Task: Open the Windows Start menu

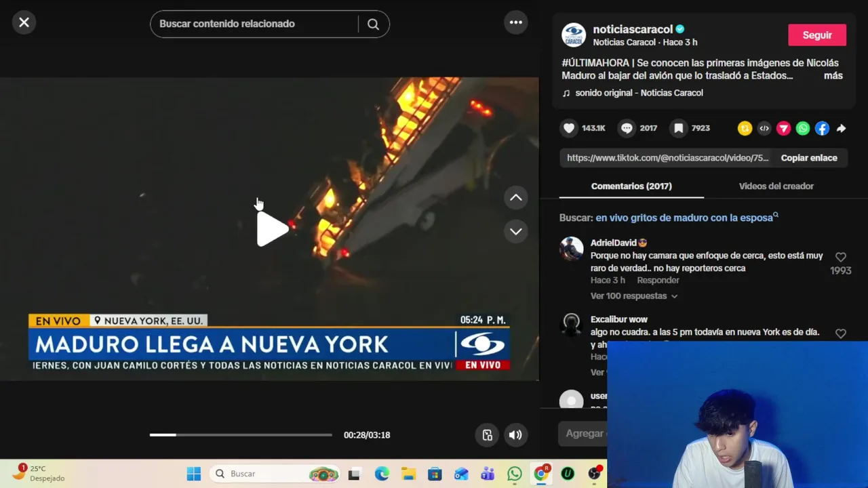Action: pos(194,474)
